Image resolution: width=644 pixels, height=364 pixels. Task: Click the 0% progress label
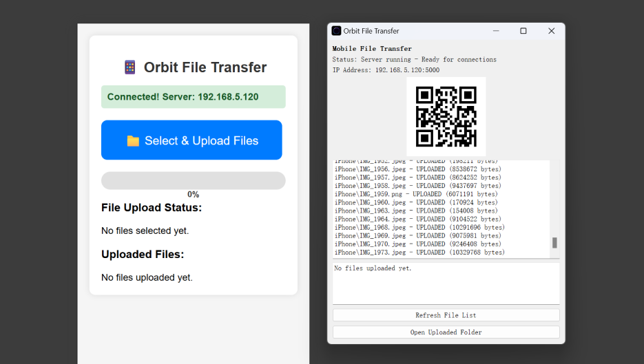coord(193,194)
